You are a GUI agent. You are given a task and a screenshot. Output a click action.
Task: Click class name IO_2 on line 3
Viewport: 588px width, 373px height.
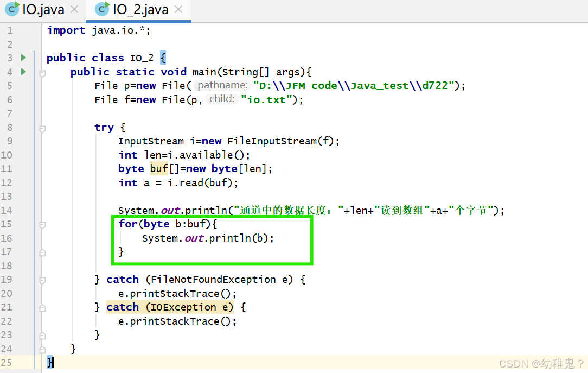(x=142, y=58)
